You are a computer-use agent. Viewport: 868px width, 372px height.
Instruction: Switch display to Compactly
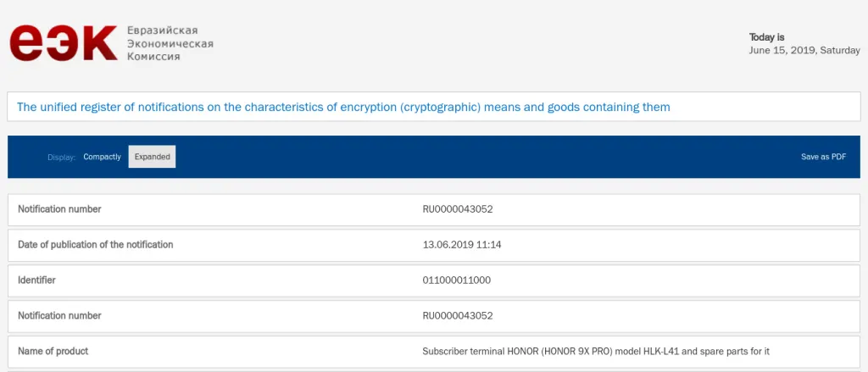point(102,157)
